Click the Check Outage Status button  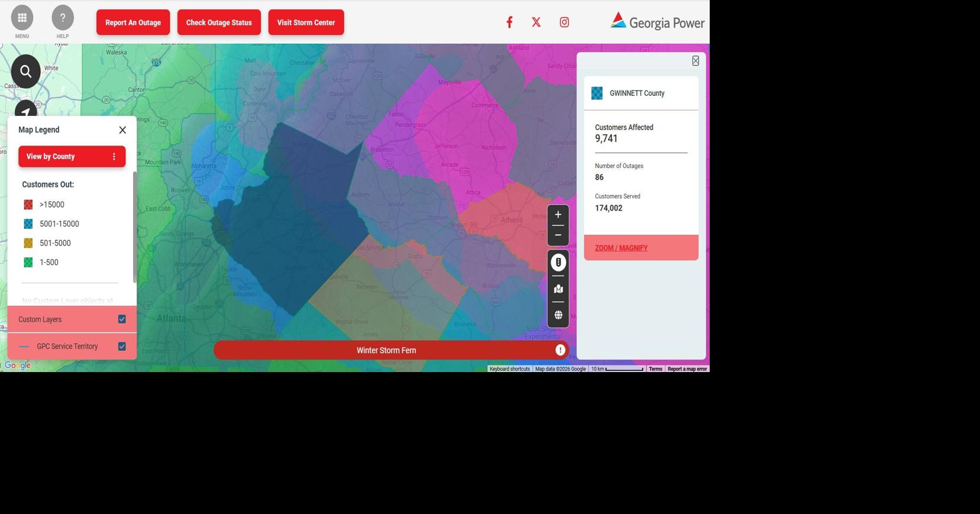pyautogui.click(x=219, y=22)
